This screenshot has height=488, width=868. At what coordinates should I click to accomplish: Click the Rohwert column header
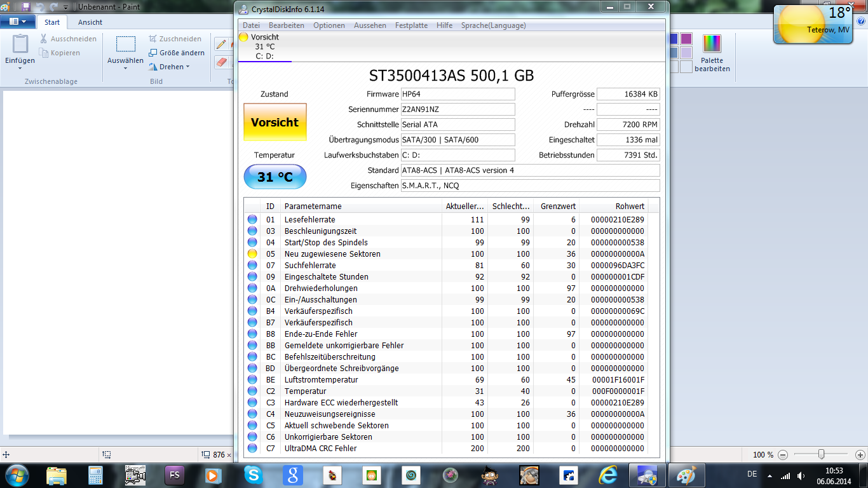click(x=614, y=206)
